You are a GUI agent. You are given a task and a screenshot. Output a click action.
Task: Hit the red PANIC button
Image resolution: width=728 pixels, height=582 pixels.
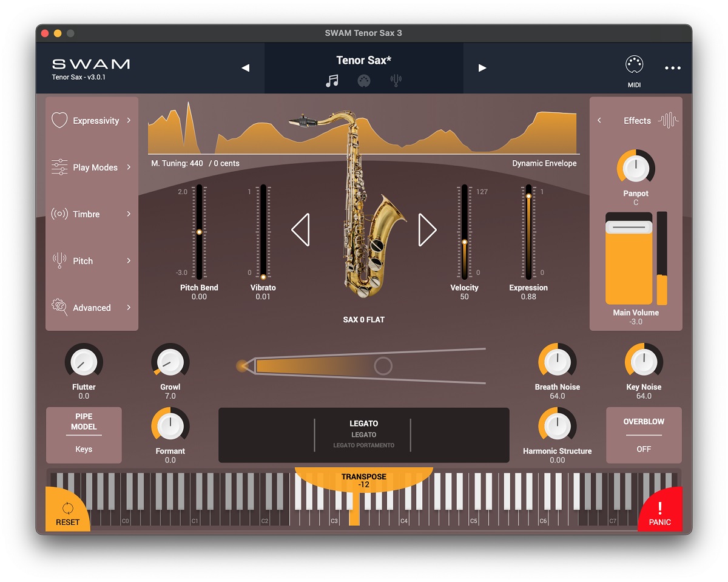coord(661,510)
